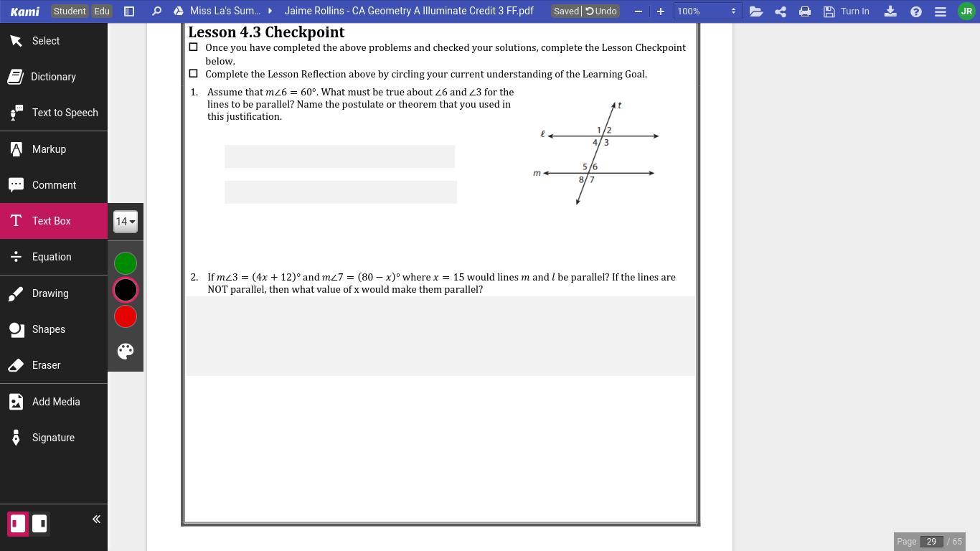Open the hamburger menu
Viewport: 980px width, 551px height.
[x=941, y=11]
